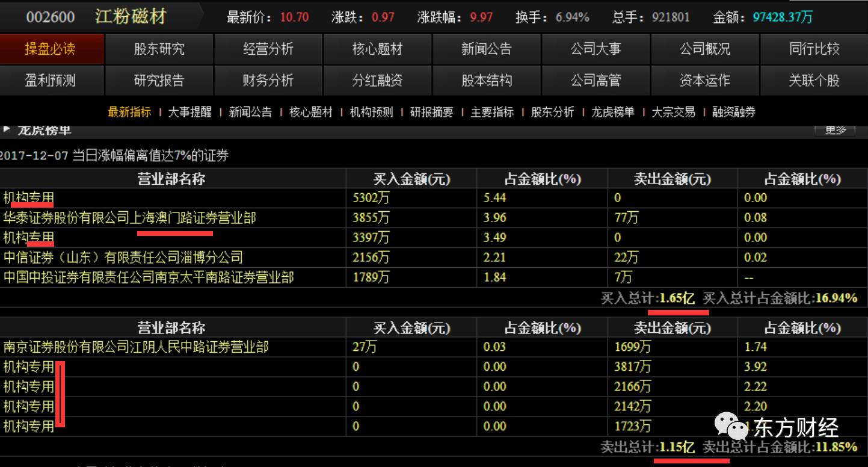Select 中信证券（山东）淄博分公司 row name

(123, 258)
